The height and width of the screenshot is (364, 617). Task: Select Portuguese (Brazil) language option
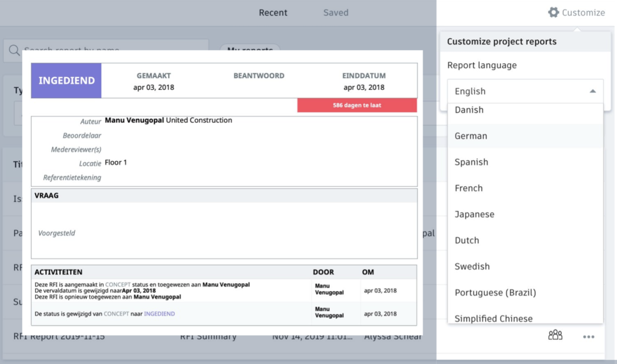[x=495, y=292]
